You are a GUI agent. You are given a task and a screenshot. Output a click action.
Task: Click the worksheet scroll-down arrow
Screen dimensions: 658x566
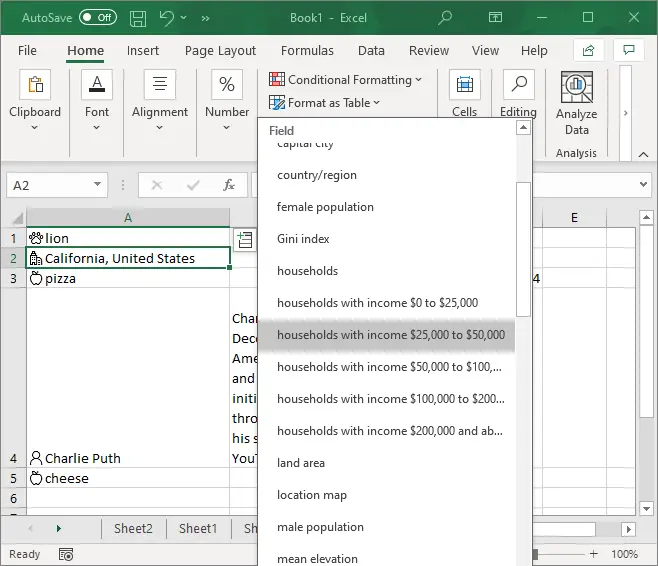646,509
